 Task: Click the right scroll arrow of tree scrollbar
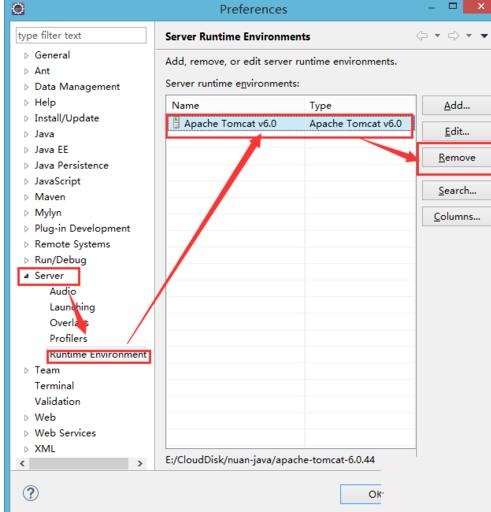[140, 463]
